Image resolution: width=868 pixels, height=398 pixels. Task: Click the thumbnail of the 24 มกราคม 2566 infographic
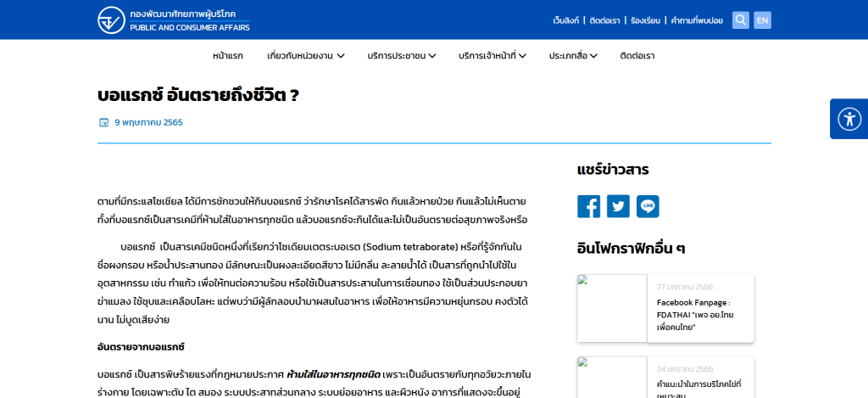tap(612, 378)
